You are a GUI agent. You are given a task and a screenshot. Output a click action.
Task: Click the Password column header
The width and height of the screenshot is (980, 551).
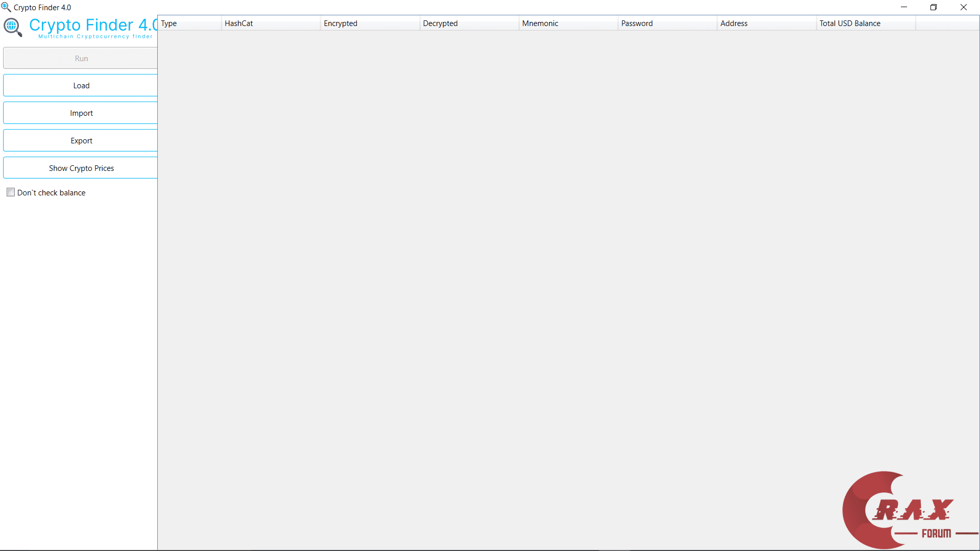point(667,23)
